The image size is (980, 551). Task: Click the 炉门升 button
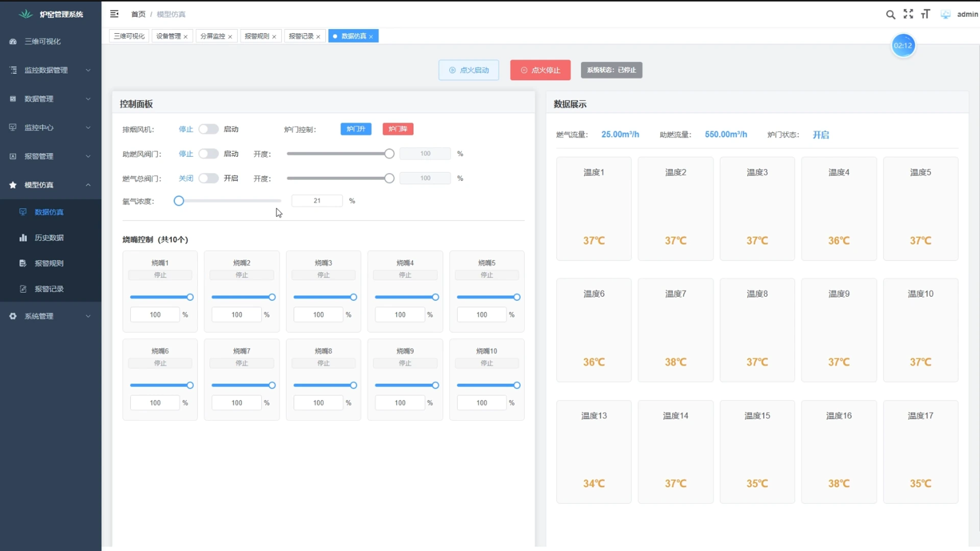(x=356, y=129)
